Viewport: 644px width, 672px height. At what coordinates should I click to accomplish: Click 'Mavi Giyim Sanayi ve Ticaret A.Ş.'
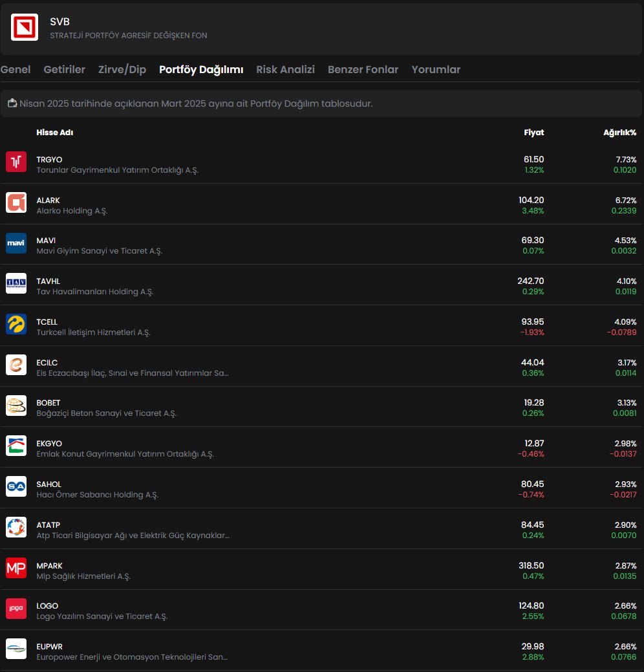(x=100, y=251)
